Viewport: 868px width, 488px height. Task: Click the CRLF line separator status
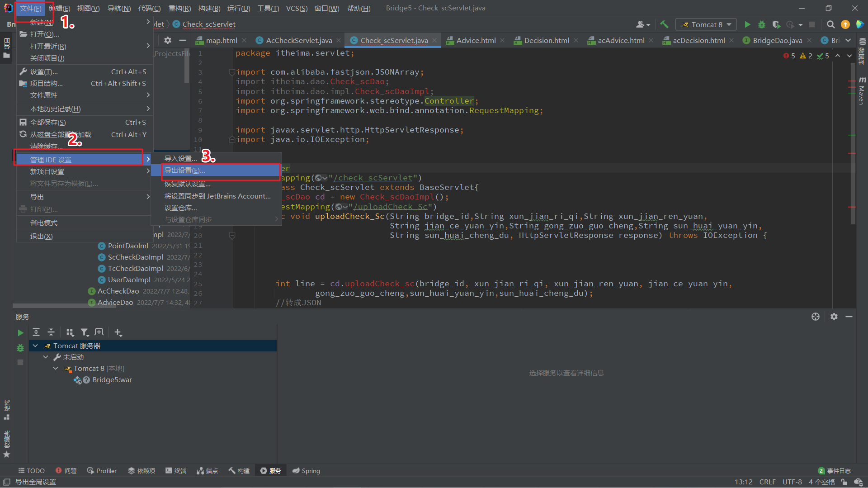pyautogui.click(x=767, y=482)
